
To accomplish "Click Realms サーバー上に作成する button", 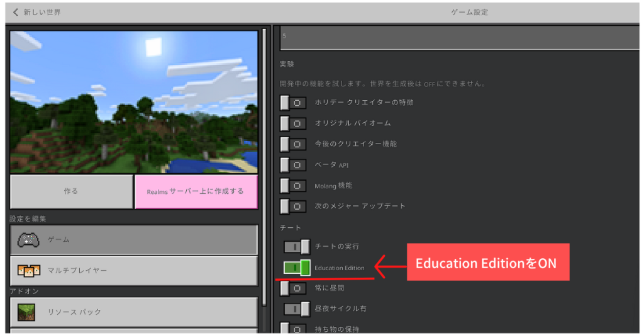I will [x=196, y=191].
